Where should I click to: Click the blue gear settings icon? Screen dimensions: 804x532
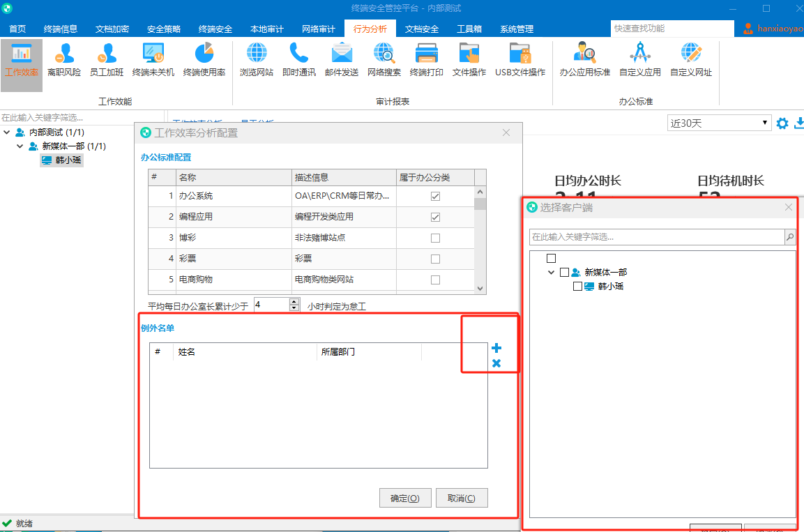point(782,123)
